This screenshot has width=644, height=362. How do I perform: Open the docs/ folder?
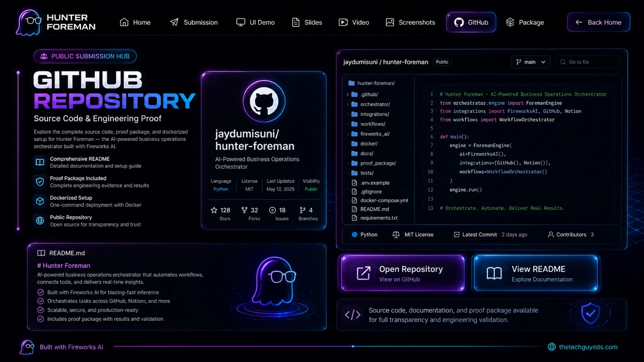pos(362,153)
